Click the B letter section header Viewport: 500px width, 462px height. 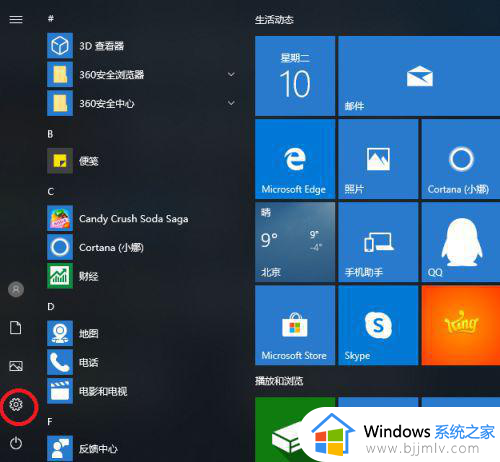[x=50, y=134]
